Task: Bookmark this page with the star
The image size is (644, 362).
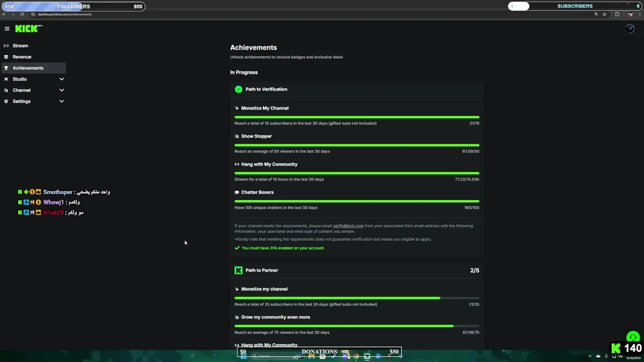Action: point(604,14)
